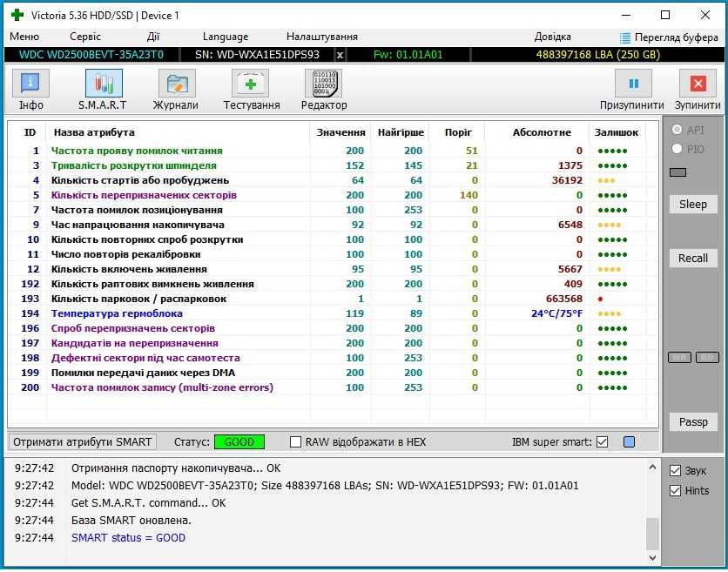Click the Recall button

click(692, 259)
